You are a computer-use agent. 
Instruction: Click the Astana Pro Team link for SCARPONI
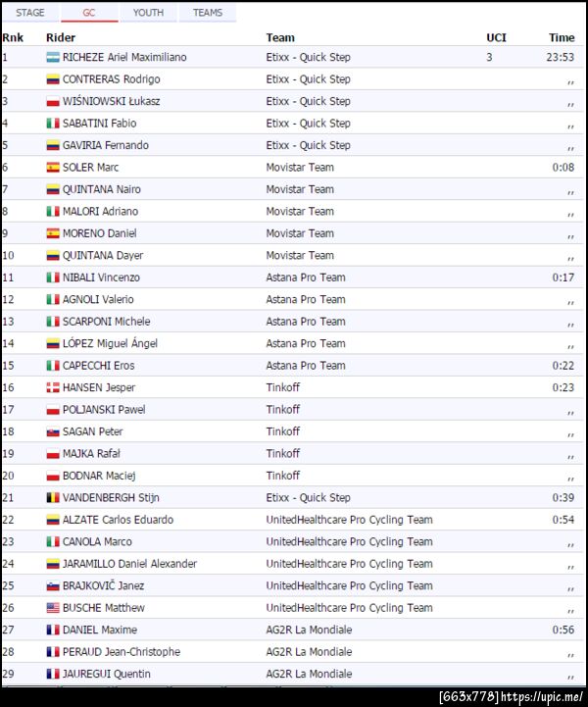coord(306,322)
